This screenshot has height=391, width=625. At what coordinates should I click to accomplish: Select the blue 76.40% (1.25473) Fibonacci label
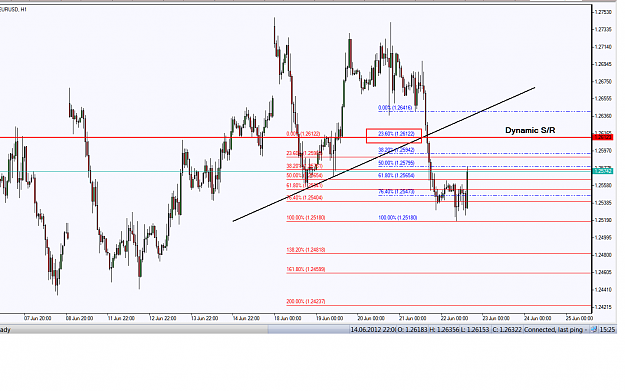(x=396, y=192)
